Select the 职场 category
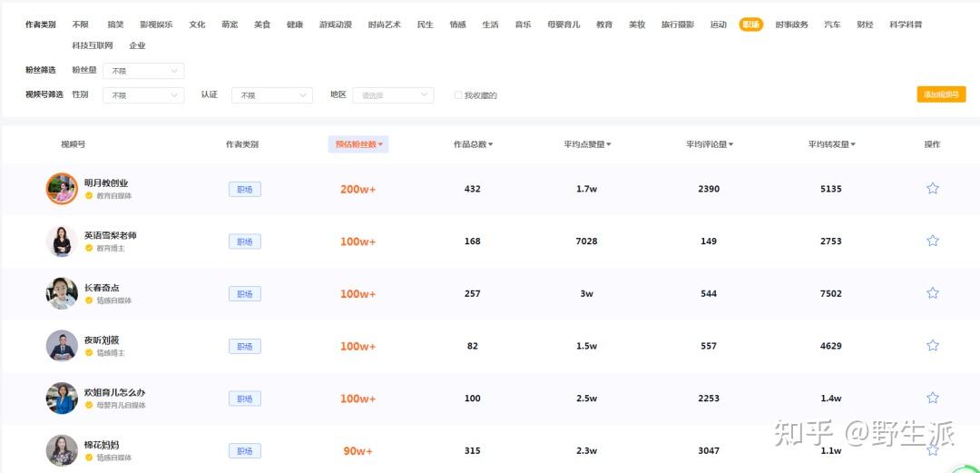980x473 pixels. pos(750,25)
